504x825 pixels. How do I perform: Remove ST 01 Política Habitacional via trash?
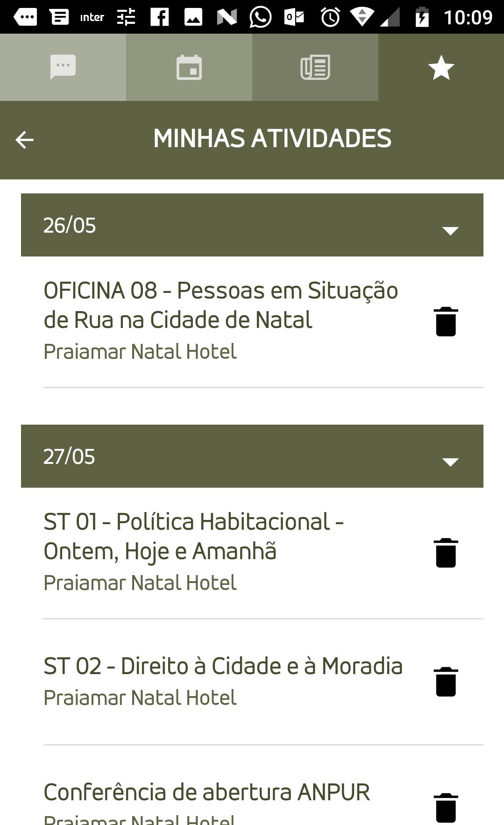[446, 553]
